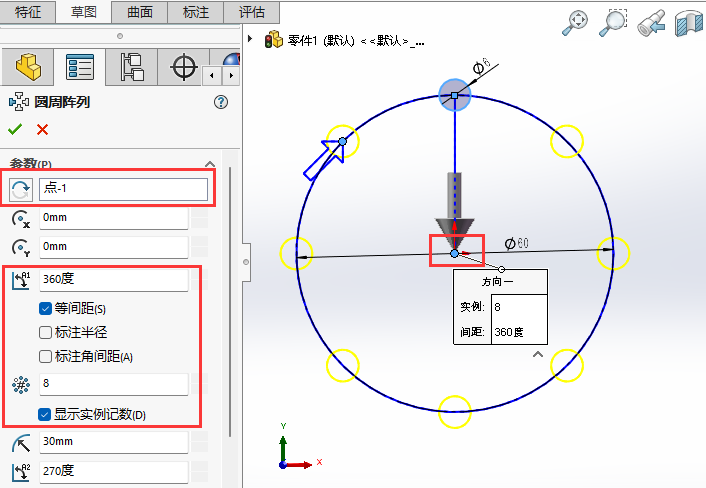Click the center Y 0mm field

(113, 247)
